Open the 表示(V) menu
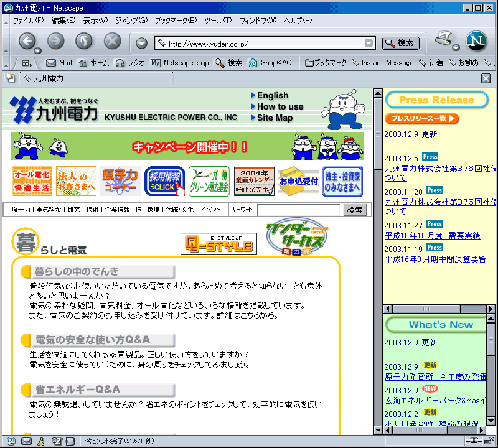This screenshot has width=498, height=448. point(95,21)
